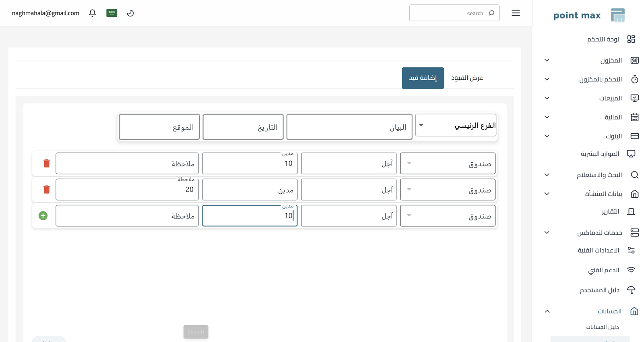Open الدعم الفني support page
The width and height of the screenshot is (644, 342).
603,270
